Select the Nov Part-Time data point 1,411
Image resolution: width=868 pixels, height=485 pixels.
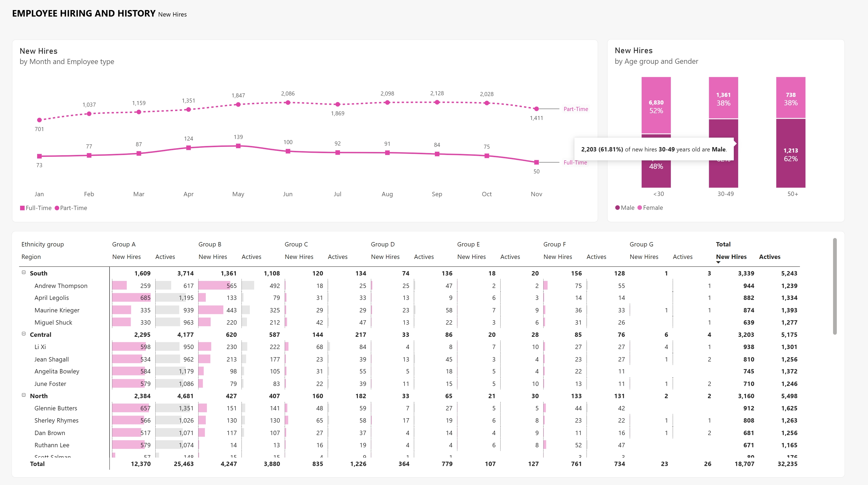536,109
